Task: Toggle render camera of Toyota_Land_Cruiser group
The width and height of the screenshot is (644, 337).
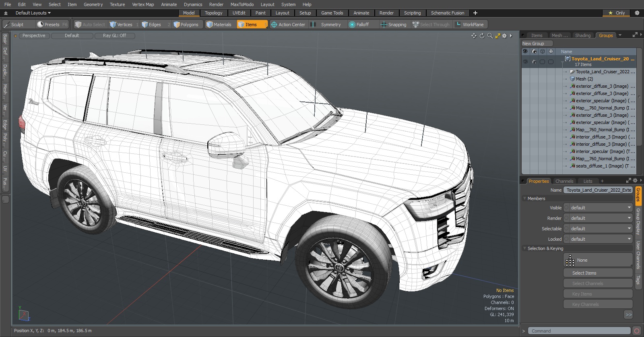Action: (534, 62)
